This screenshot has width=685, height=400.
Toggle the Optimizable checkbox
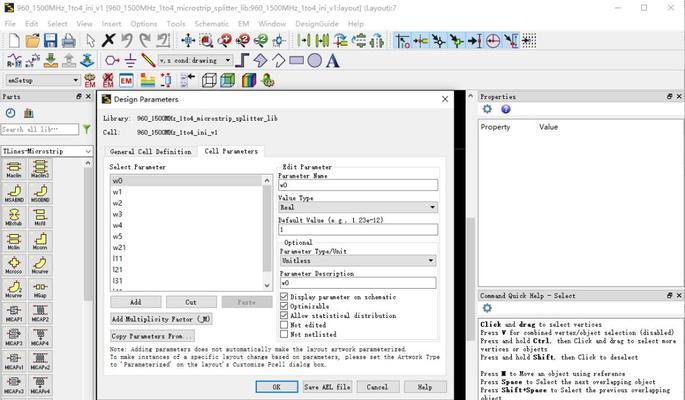[284, 306]
